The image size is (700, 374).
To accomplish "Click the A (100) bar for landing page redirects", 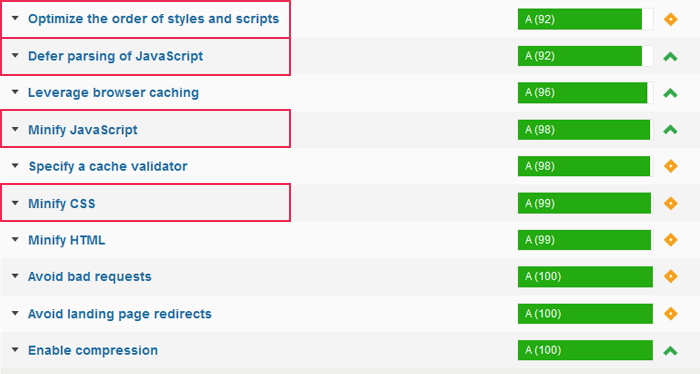I will [x=585, y=313].
